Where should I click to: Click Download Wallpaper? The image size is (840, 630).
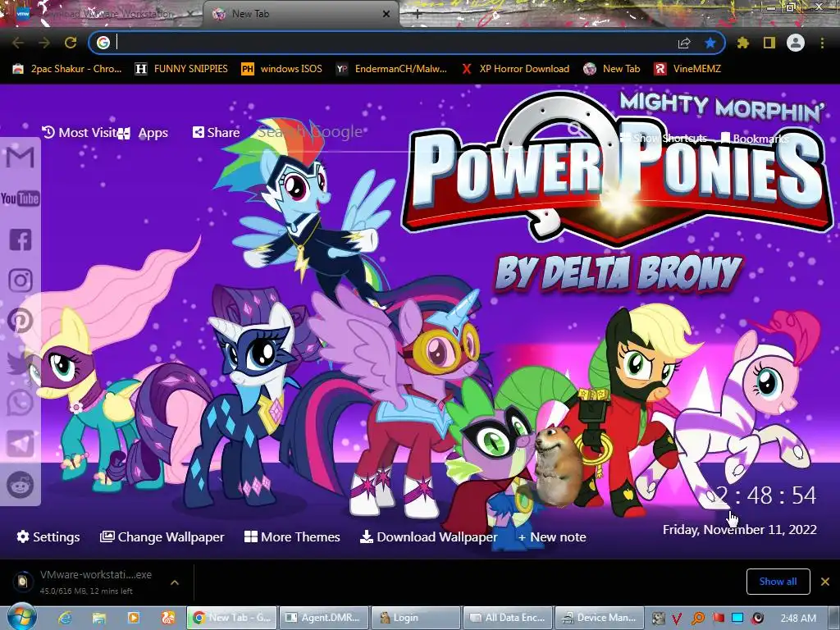(x=428, y=536)
